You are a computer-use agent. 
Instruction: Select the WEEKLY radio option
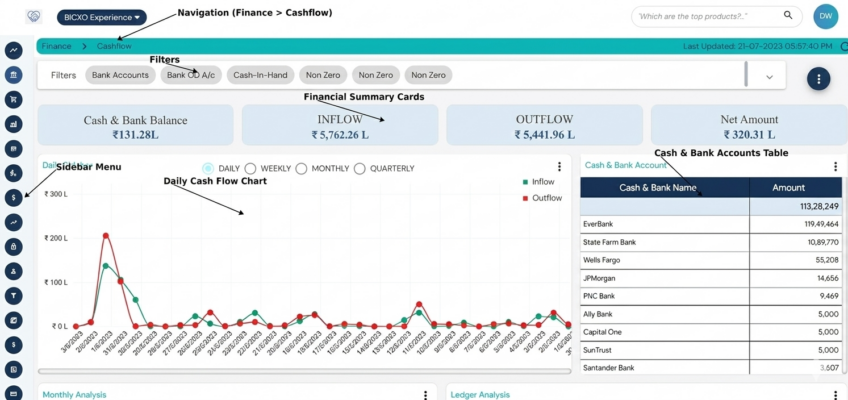coord(251,168)
